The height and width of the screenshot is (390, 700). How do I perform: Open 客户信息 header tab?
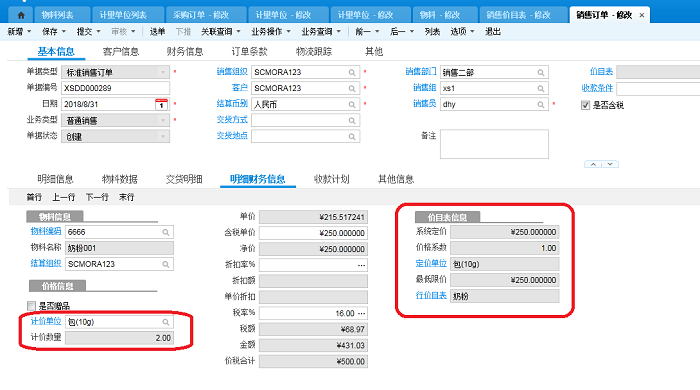[x=121, y=52]
